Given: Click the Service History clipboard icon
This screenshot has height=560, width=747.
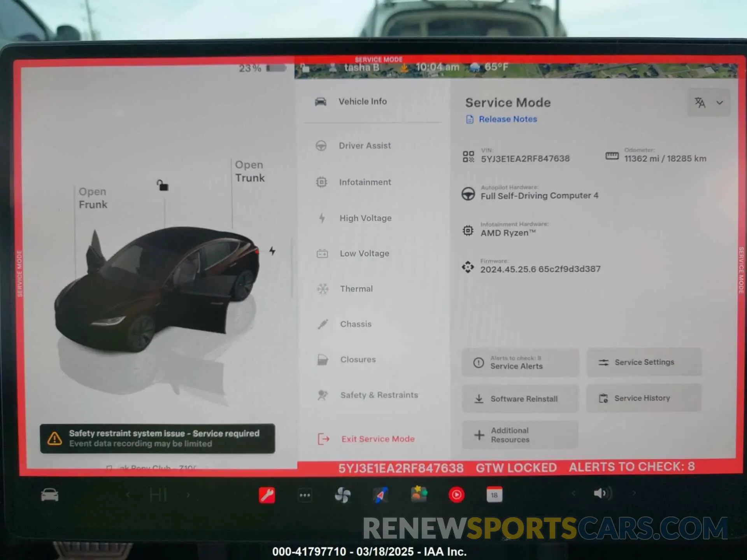Looking at the screenshot, I should pyautogui.click(x=603, y=399).
